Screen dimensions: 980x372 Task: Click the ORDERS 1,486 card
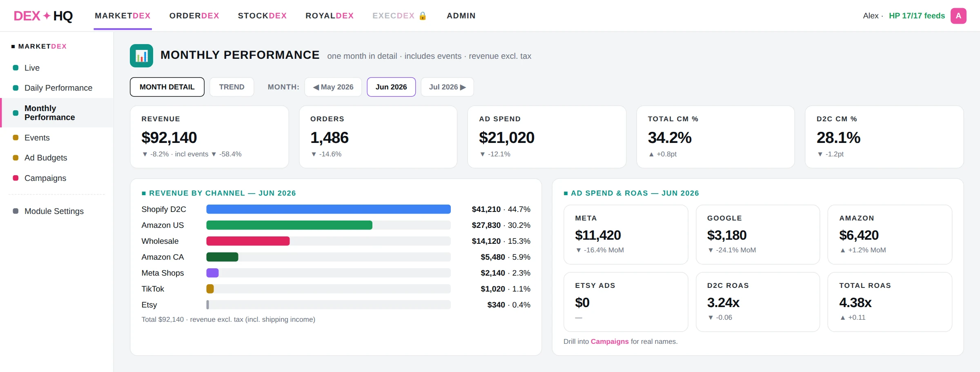pyautogui.click(x=378, y=137)
